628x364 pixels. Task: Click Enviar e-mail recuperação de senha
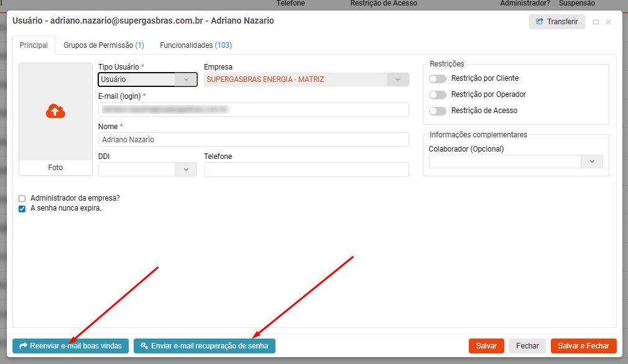click(205, 346)
